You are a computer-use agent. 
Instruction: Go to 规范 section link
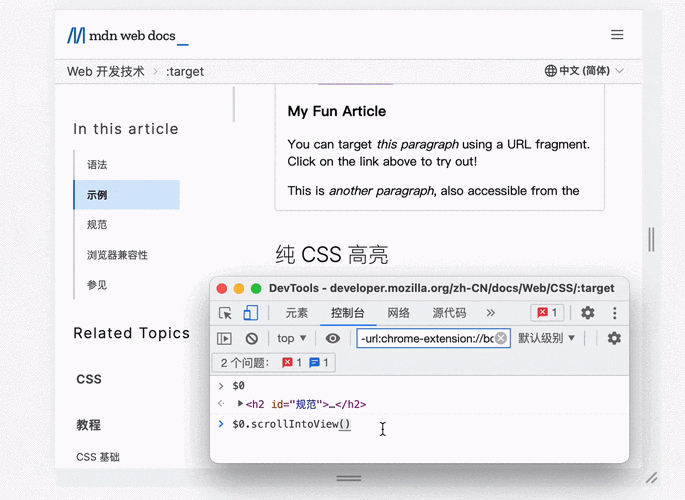click(x=97, y=224)
